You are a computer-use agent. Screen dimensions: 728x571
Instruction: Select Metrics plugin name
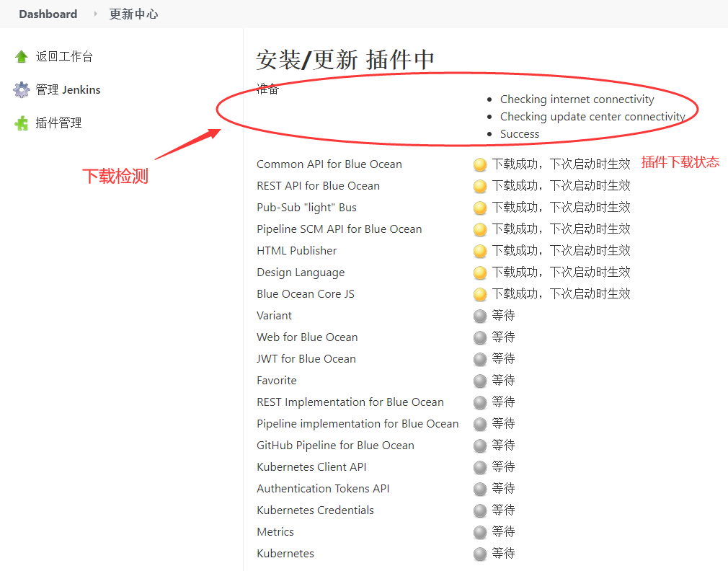coord(275,532)
